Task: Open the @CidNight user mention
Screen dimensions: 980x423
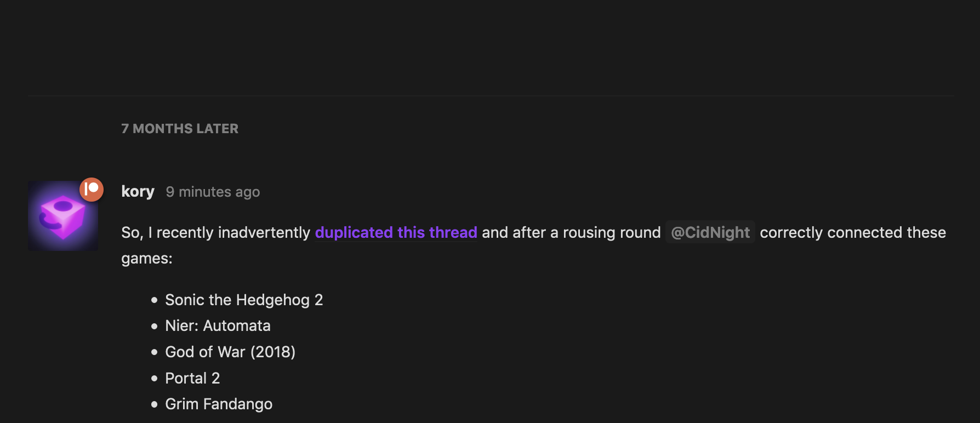Action: tap(710, 232)
